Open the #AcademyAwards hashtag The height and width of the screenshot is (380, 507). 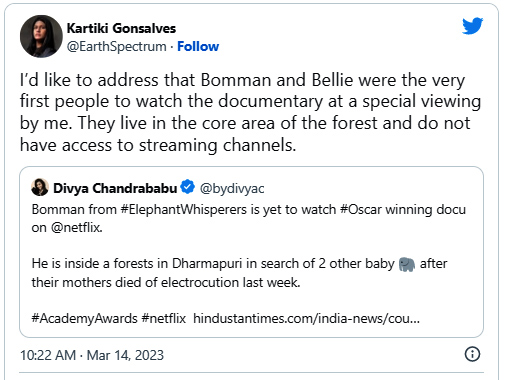tap(84, 318)
